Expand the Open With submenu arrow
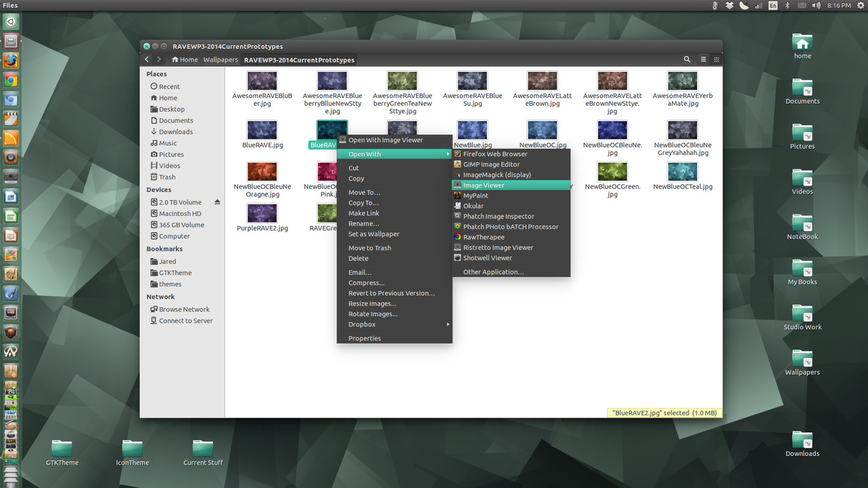This screenshot has height=488, width=868. (448, 154)
